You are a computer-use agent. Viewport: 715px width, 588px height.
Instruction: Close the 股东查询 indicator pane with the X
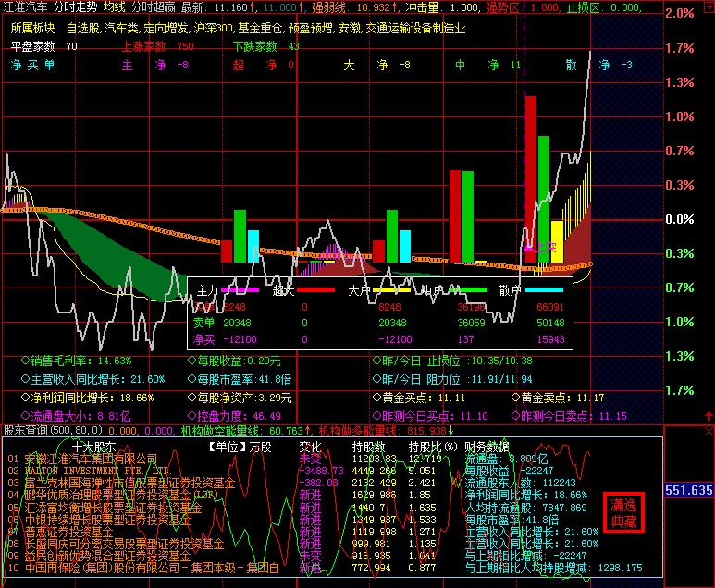click(x=709, y=431)
